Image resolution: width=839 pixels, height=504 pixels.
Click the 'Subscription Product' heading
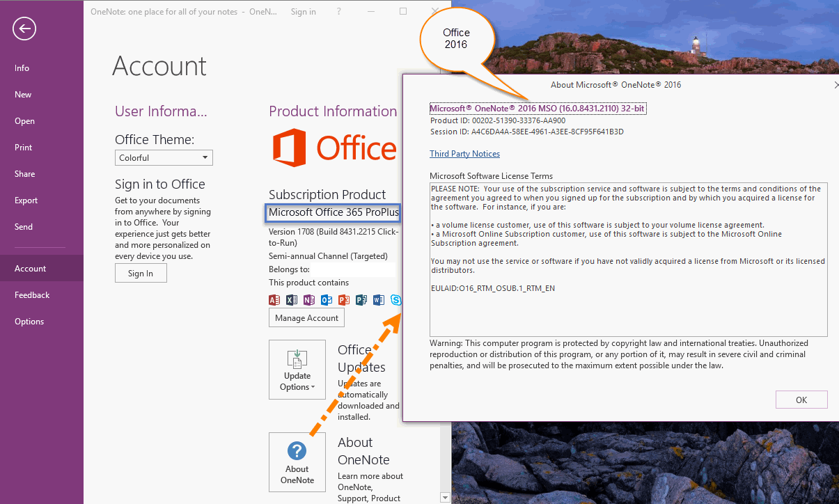point(327,195)
